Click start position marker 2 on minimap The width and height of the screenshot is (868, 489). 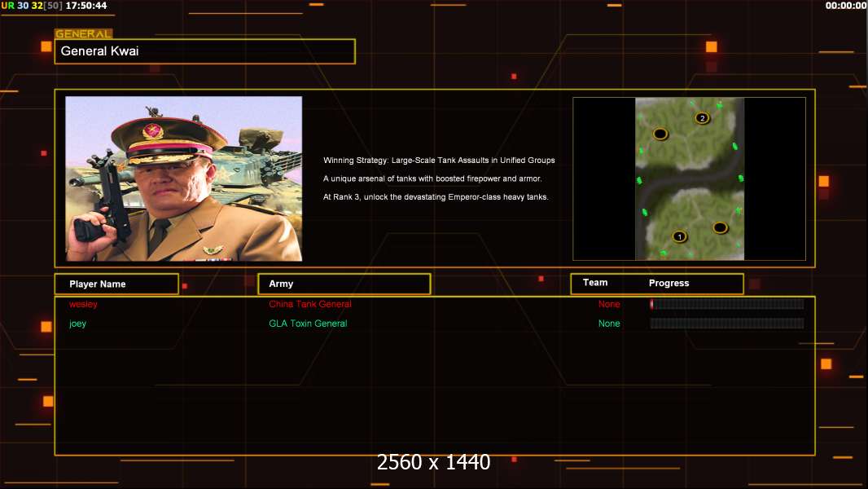click(x=702, y=118)
